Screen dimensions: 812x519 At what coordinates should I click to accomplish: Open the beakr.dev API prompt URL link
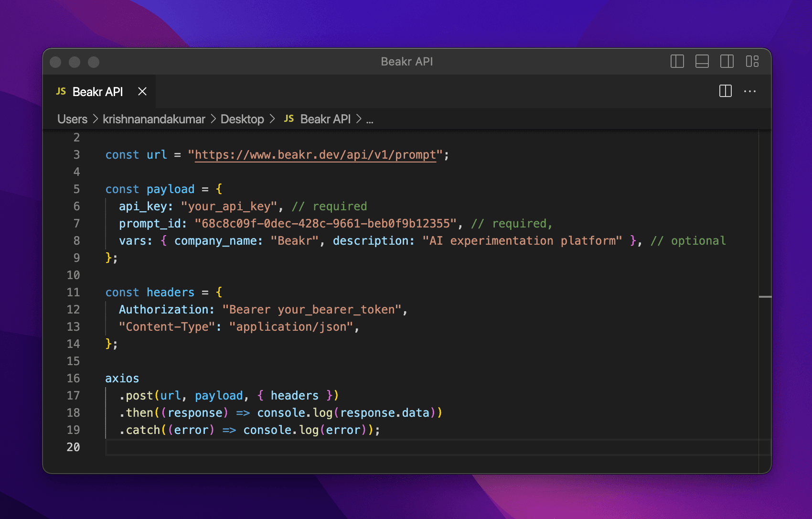[x=315, y=155]
